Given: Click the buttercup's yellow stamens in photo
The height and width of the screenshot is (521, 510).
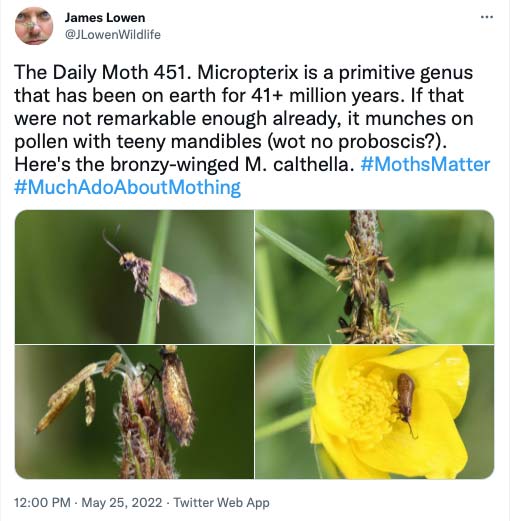Looking at the screenshot, I should coord(366,401).
